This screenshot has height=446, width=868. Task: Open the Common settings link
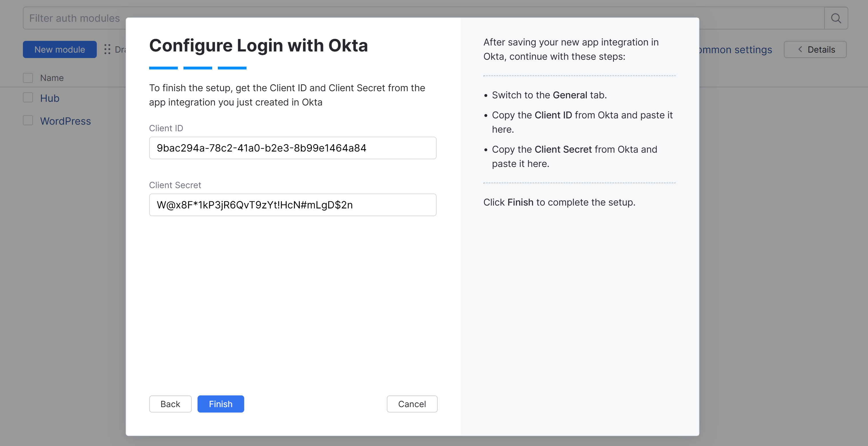point(735,50)
